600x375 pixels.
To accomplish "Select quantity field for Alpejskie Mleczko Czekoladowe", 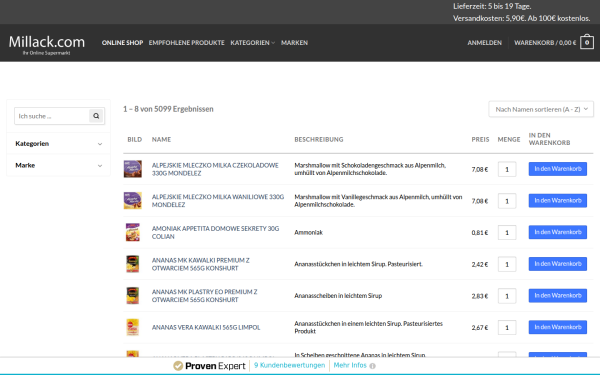I will (507, 169).
